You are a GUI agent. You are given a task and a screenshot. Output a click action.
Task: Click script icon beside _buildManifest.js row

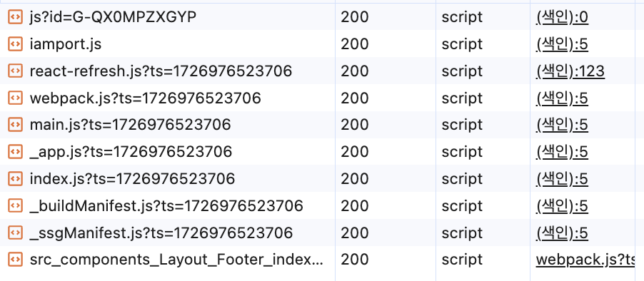(x=15, y=205)
